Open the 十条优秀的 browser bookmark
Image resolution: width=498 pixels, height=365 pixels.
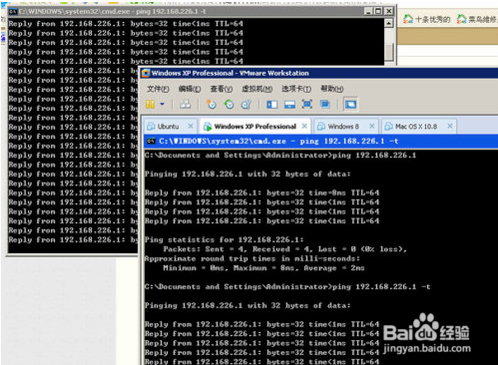(427, 19)
